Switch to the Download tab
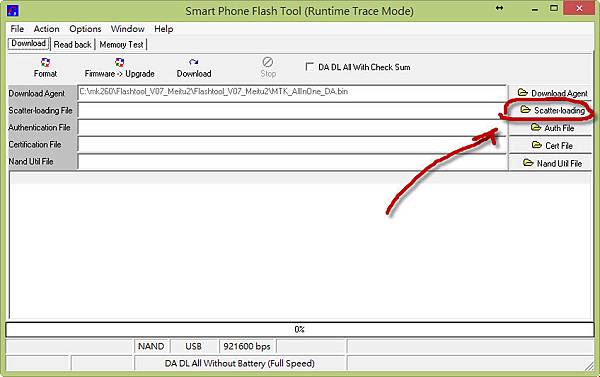 coord(29,44)
